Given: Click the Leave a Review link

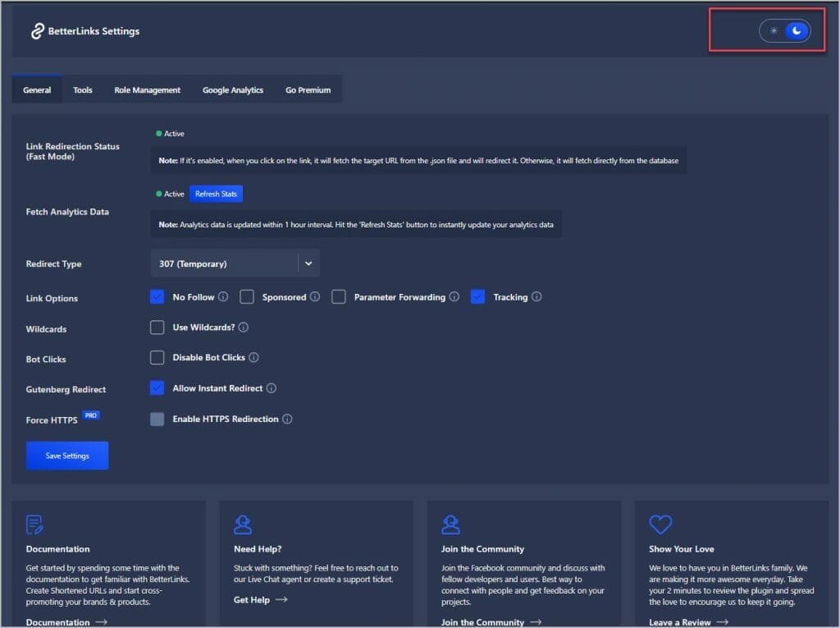Looking at the screenshot, I should 680,622.
